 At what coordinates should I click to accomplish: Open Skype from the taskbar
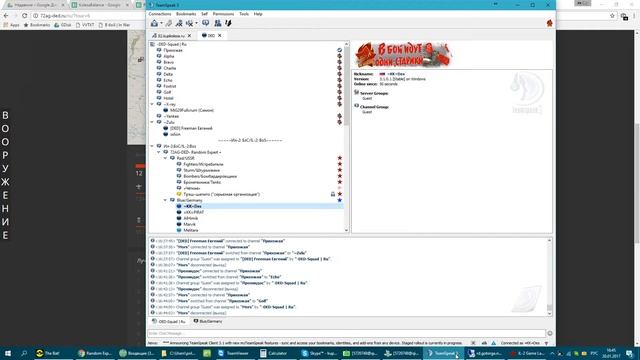pos(319,353)
